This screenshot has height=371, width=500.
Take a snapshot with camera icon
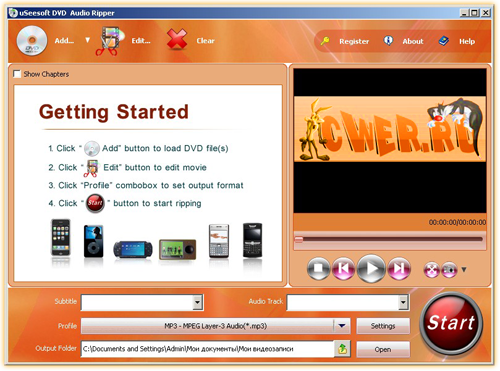point(449,270)
